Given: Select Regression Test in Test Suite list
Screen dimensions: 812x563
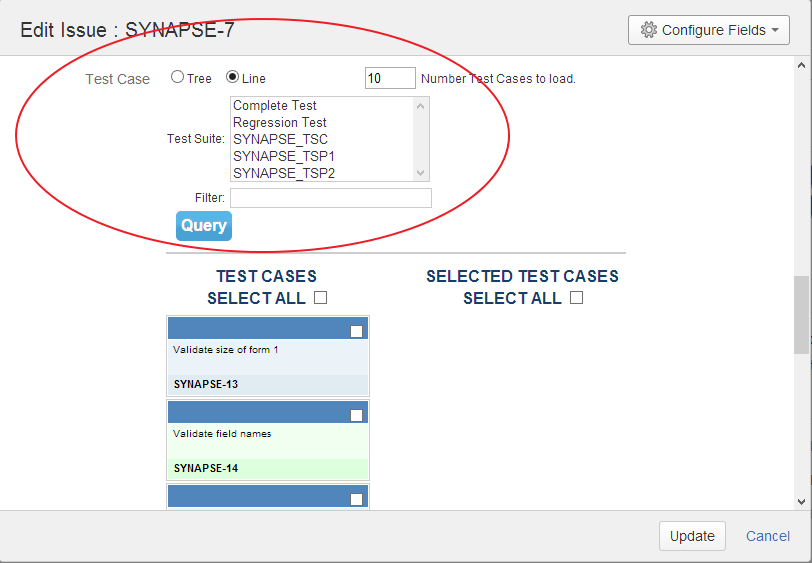Looking at the screenshot, I should point(280,122).
